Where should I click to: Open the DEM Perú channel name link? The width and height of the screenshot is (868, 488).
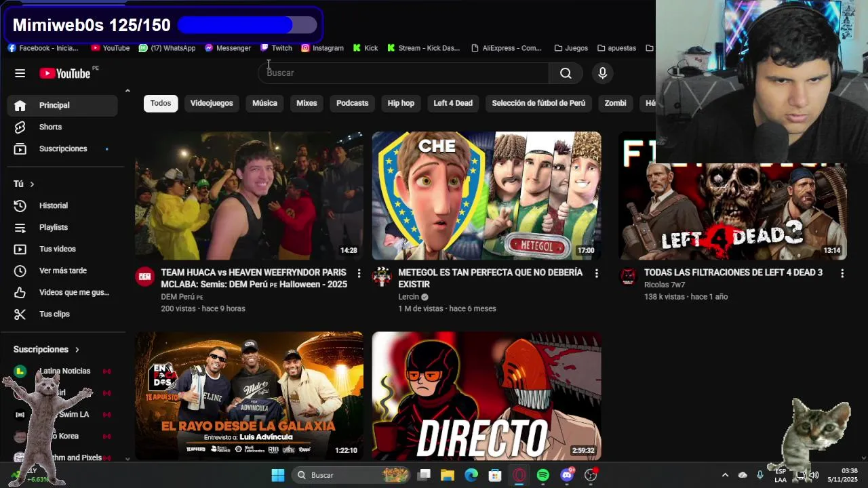tap(178, 297)
